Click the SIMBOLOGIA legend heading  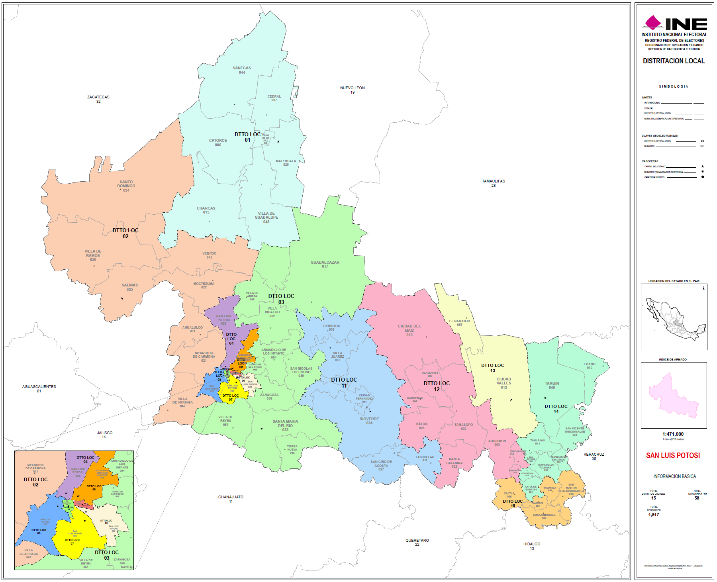[x=673, y=87]
